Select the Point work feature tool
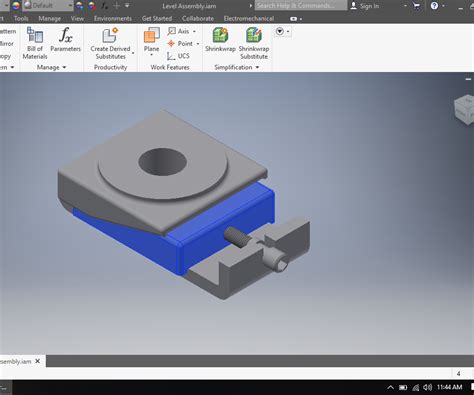Image resolution: width=474 pixels, height=395 pixels. coord(180,44)
